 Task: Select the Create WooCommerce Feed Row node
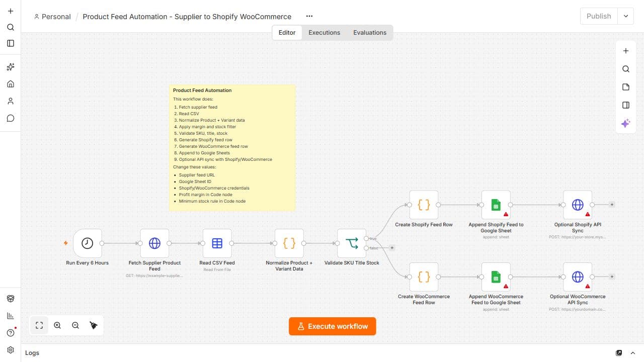[x=424, y=277]
